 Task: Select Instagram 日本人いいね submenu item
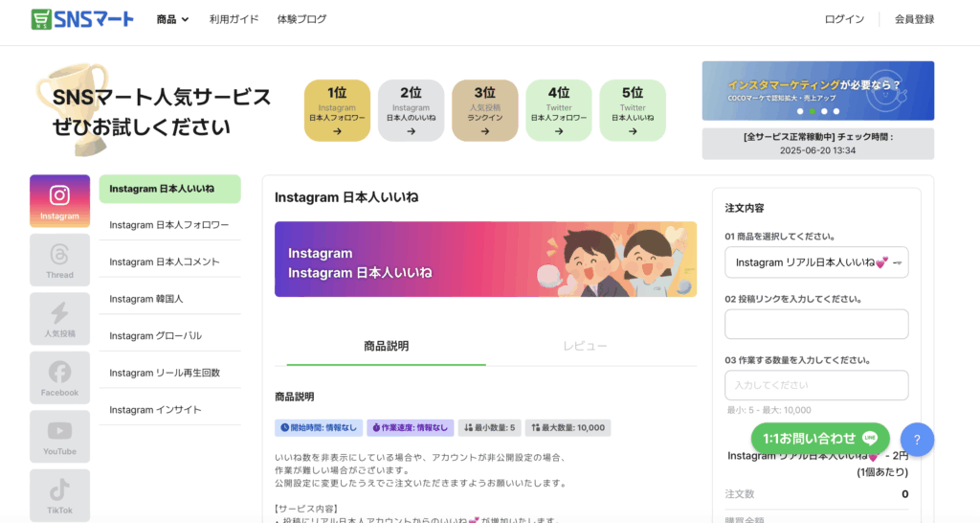click(170, 189)
